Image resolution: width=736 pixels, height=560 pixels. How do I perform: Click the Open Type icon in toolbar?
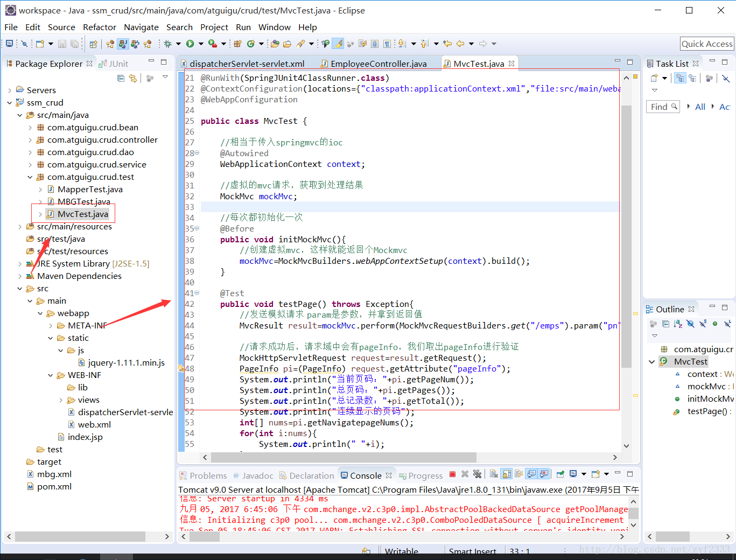tap(275, 44)
